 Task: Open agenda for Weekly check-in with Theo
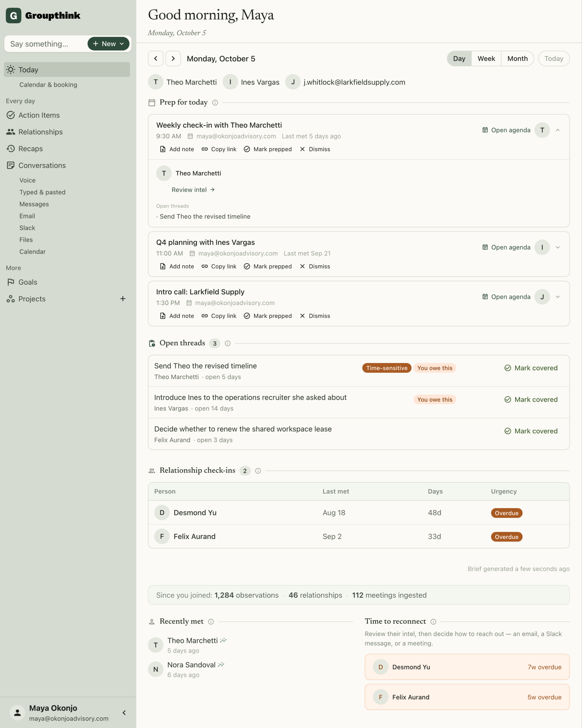tap(506, 130)
